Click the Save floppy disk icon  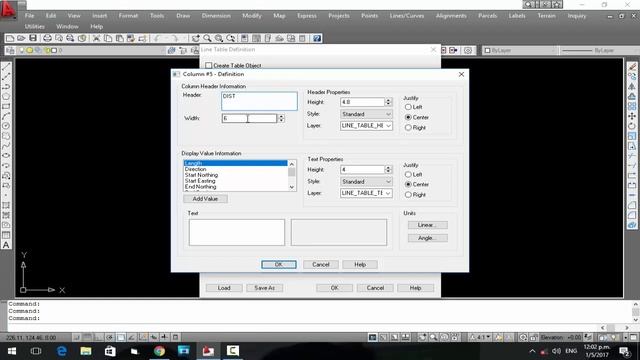tap(33, 38)
